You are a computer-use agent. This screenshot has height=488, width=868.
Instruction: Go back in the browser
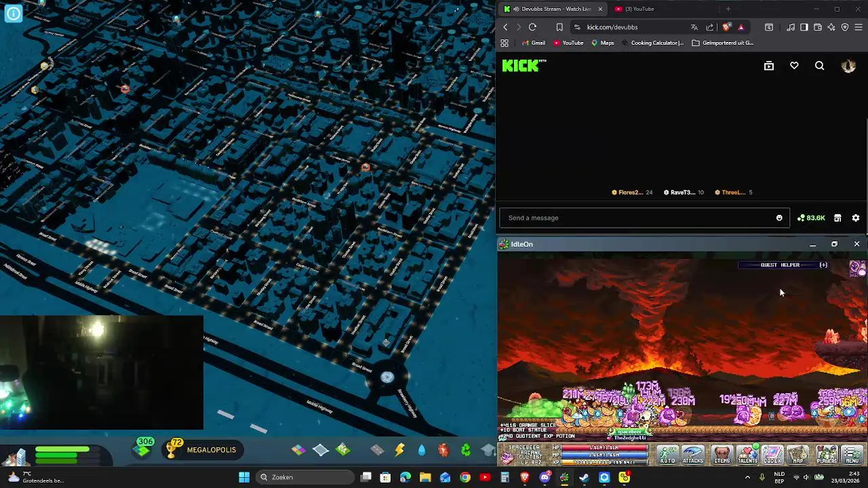pyautogui.click(x=505, y=27)
